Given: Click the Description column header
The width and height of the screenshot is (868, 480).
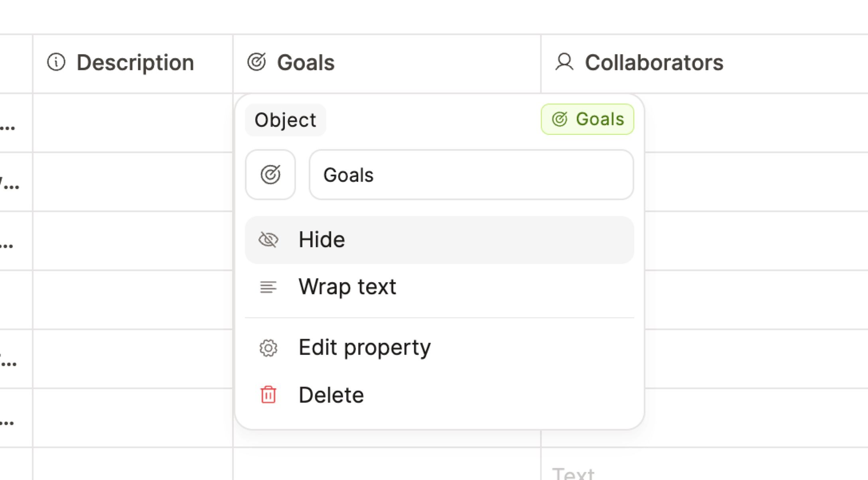Looking at the screenshot, I should click(136, 63).
